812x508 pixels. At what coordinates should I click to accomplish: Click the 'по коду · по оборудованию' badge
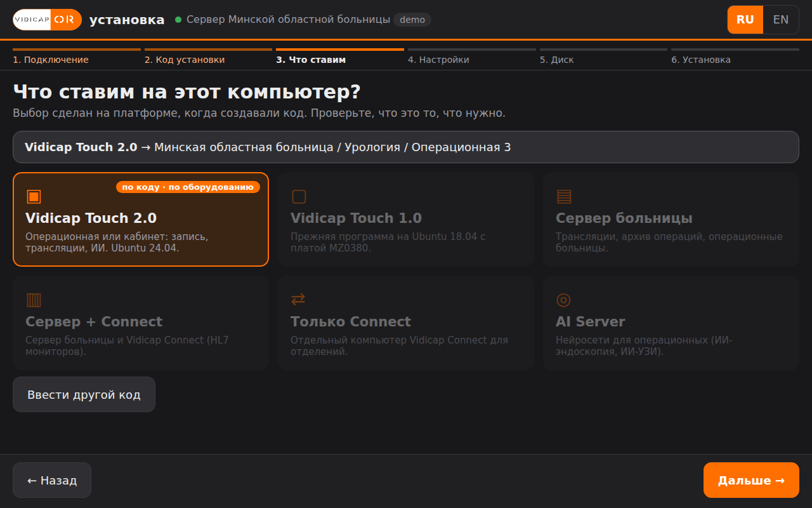(x=188, y=187)
